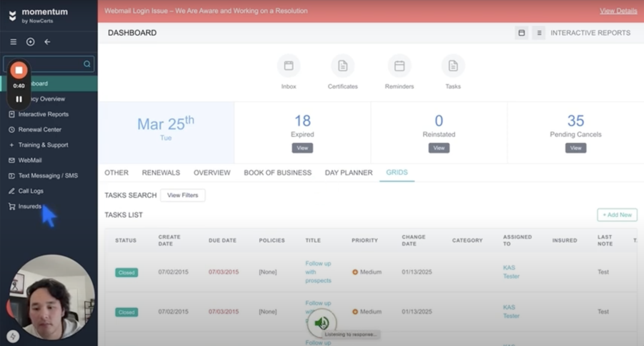
Task: Click KAS Tester in the first row
Action: (511, 272)
